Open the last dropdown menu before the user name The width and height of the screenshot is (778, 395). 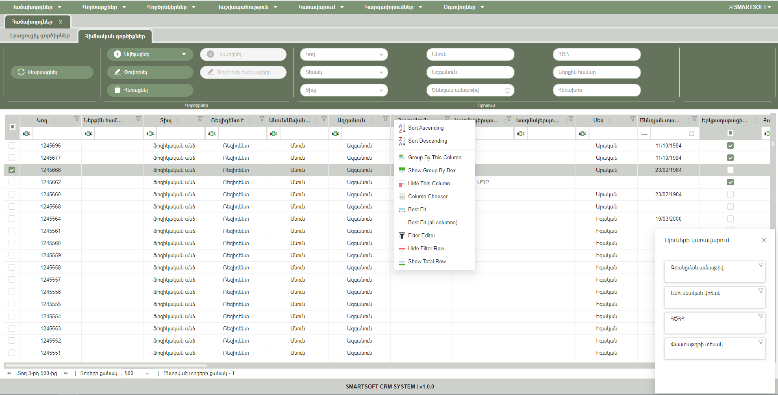464,7
